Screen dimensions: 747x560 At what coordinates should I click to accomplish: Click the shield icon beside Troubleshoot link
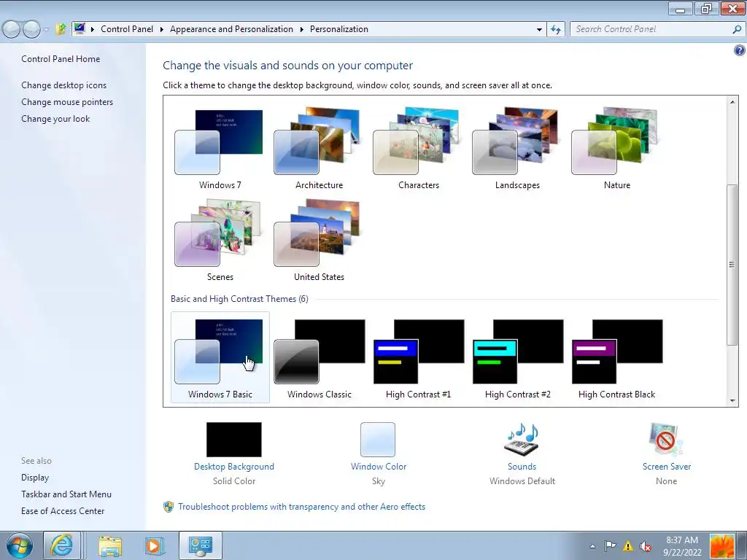click(x=169, y=507)
